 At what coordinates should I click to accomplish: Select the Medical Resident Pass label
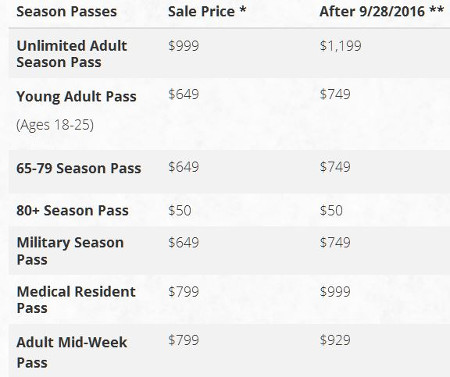(x=76, y=299)
